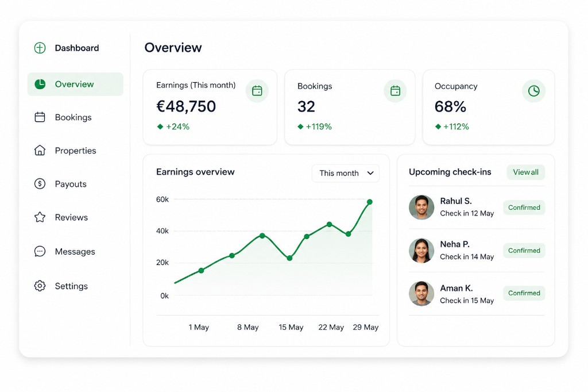
Task: Click the 68% occupancy value
Action: [x=450, y=107]
